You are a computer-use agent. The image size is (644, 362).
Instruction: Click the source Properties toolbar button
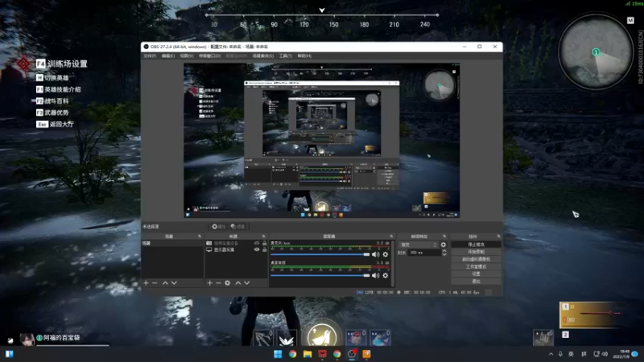(x=218, y=227)
